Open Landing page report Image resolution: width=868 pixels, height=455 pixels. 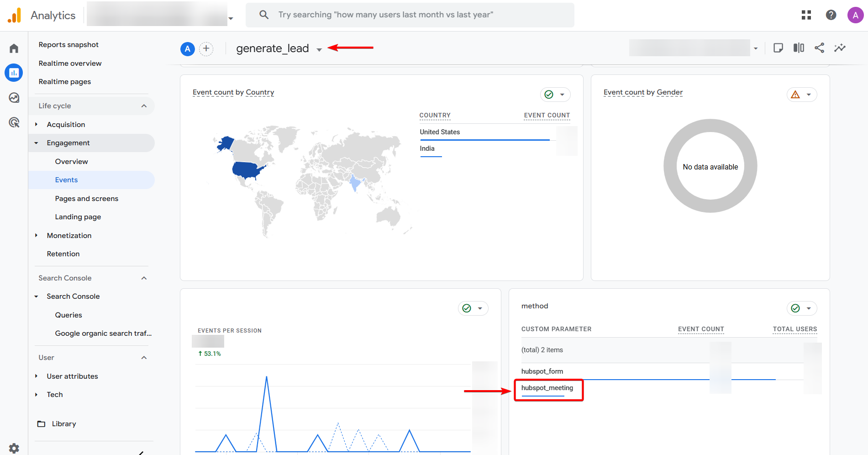(78, 217)
